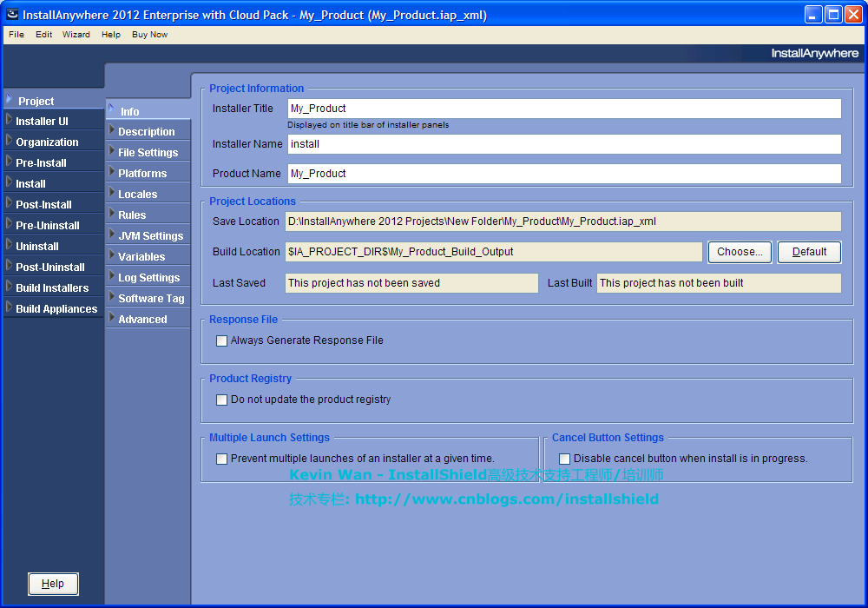Open the Build Appliances task
The image size is (868, 608).
coord(54,309)
